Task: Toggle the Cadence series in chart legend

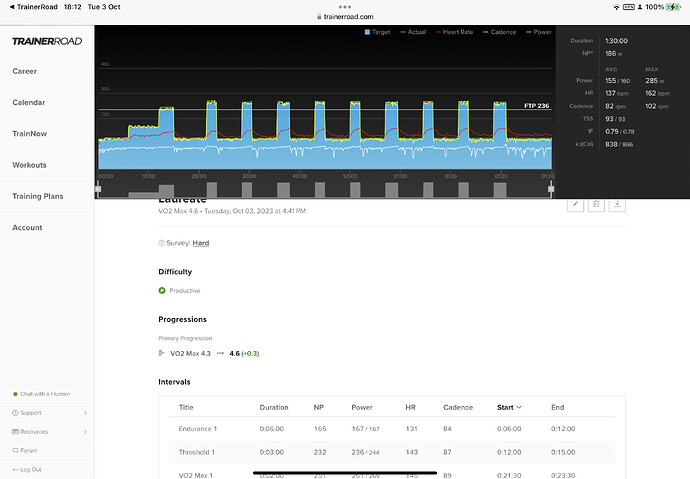Action: coord(499,32)
